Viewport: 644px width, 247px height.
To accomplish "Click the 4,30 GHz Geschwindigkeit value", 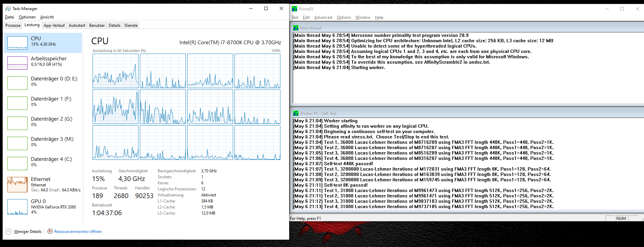I will (131, 179).
